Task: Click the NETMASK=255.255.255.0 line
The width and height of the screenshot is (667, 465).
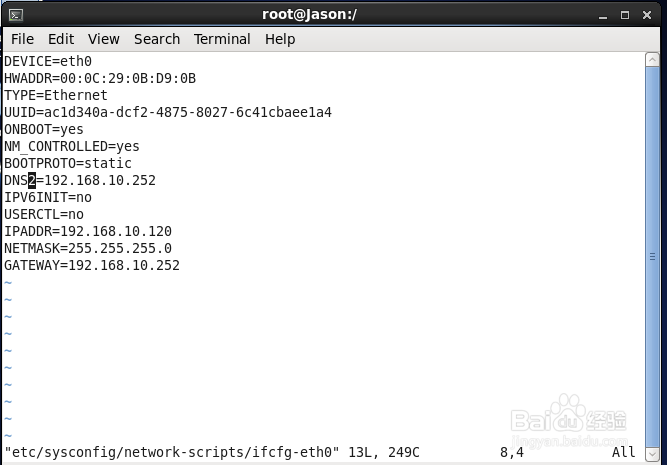Action: [88, 248]
